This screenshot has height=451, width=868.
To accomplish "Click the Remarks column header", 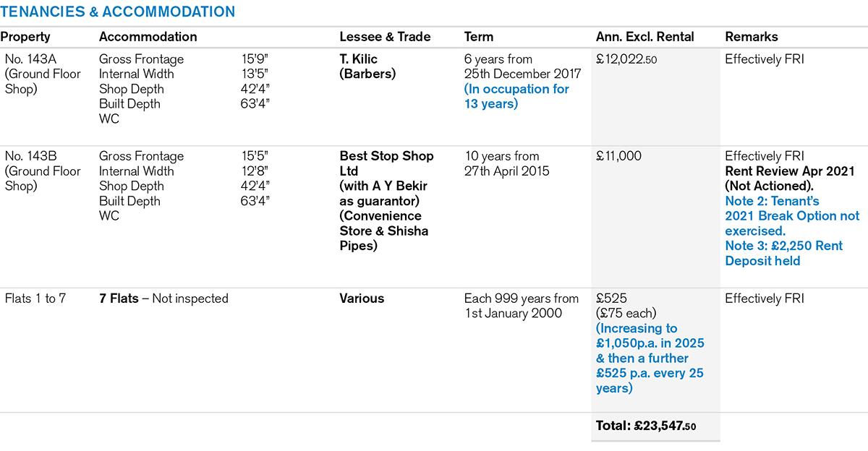I will [752, 37].
